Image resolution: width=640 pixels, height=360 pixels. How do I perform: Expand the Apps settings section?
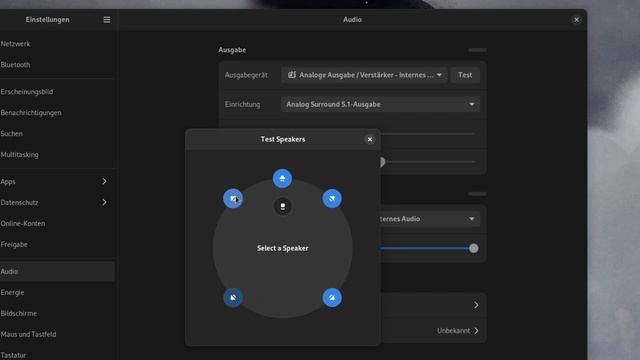point(57,182)
